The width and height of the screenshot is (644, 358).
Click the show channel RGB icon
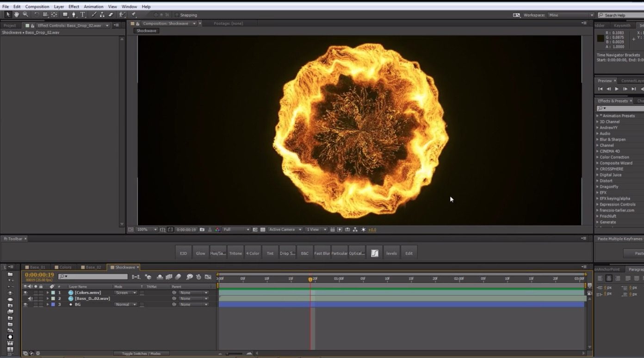(x=217, y=230)
